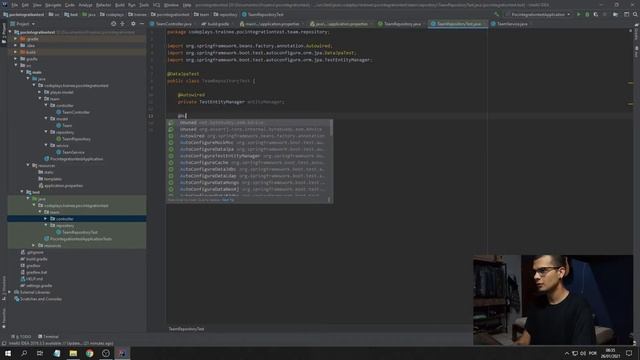The height and width of the screenshot is (360, 640).
Task: Click IntelliJ IDEA update status message
Action: (x=61, y=344)
